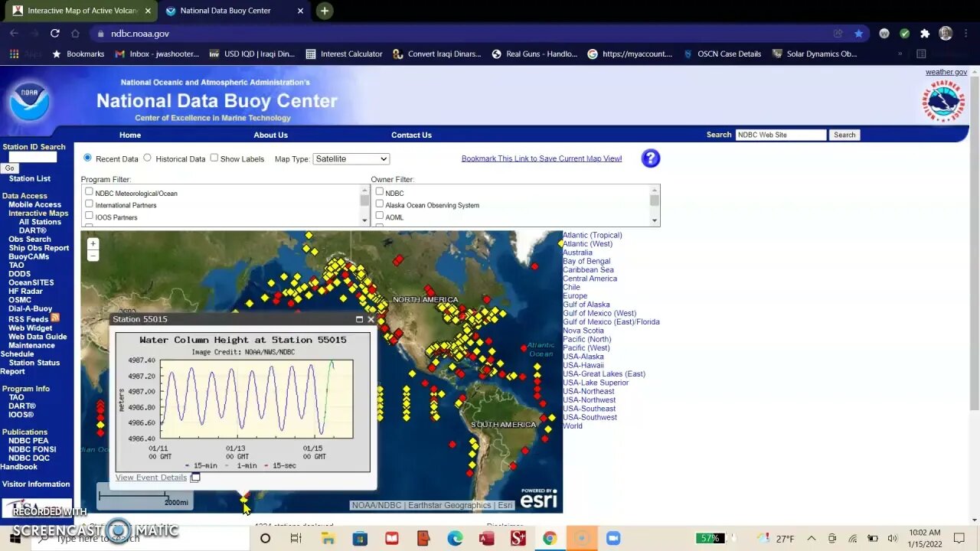Jump to the Gulf of Alaska region
This screenshot has height=551, width=980.
[586, 305]
